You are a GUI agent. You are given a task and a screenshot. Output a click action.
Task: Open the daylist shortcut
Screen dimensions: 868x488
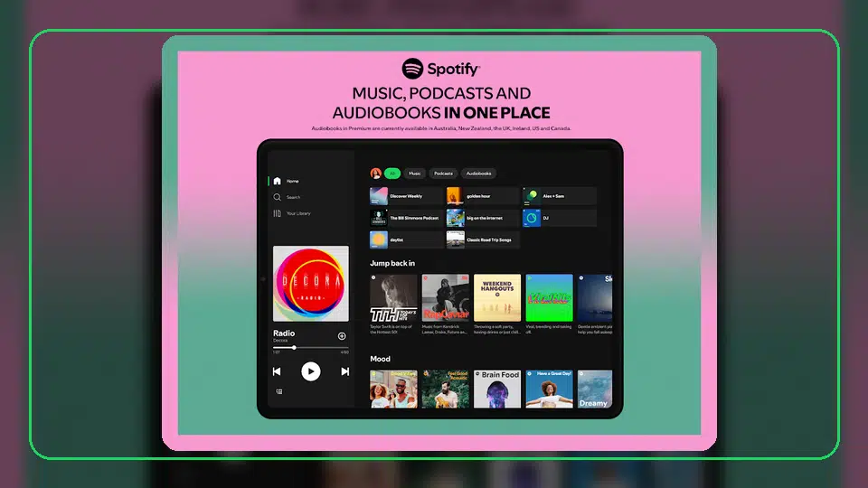tap(407, 239)
